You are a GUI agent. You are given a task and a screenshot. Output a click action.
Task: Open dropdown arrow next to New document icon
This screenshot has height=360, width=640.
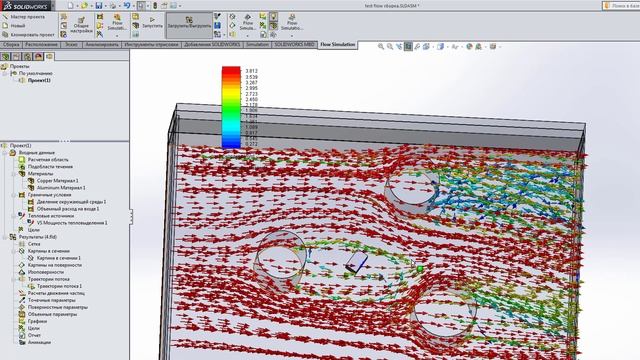(x=77, y=6)
